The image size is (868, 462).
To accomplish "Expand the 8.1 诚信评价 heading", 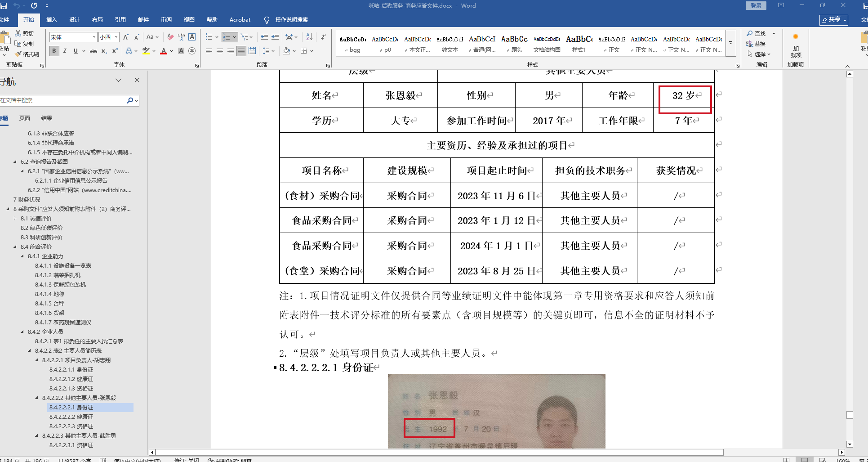I will [15, 219].
